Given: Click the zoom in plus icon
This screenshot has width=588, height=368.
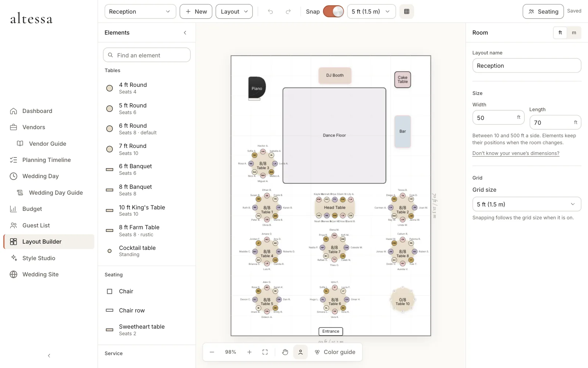Looking at the screenshot, I should point(250,352).
